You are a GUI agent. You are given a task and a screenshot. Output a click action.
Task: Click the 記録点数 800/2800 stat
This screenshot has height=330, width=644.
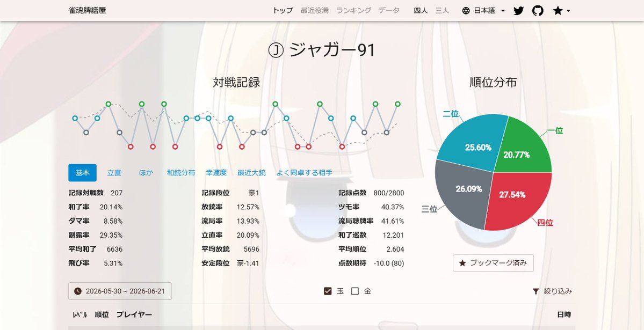(x=371, y=193)
